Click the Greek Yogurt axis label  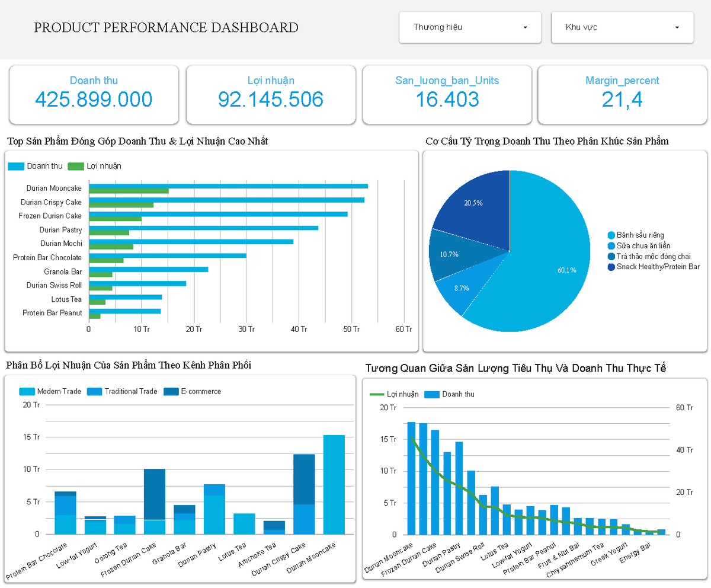[x=608, y=554]
